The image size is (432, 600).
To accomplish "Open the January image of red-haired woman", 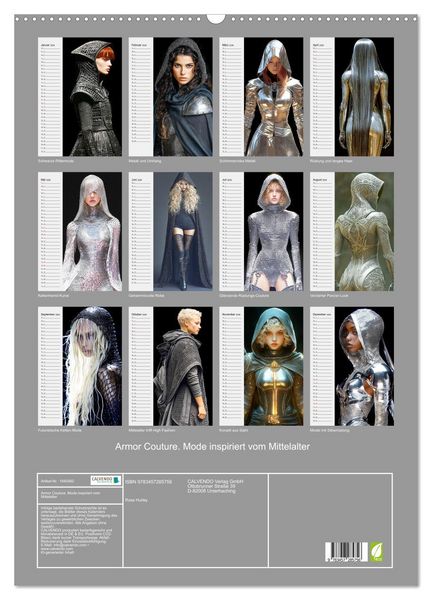I will click(x=92, y=96).
